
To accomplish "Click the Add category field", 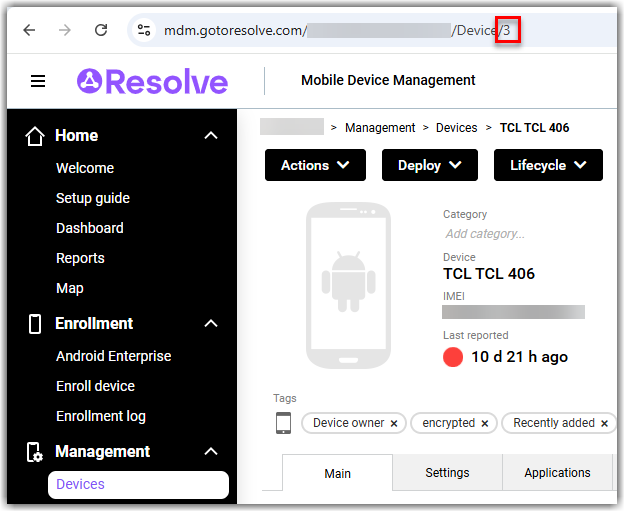I will pos(485,234).
